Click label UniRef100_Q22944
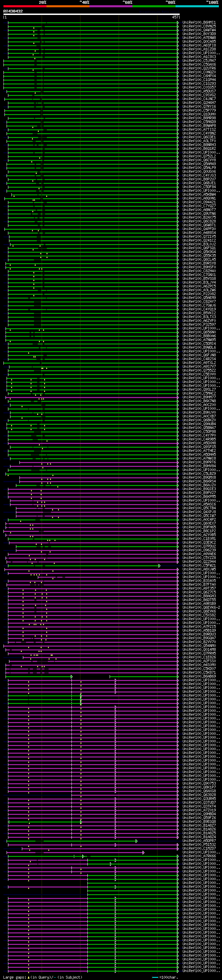The height and width of the screenshot is (980, 222). [x=199, y=561]
